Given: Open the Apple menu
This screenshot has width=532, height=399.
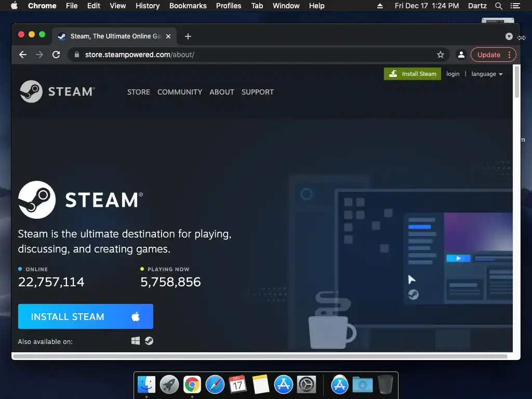Looking at the screenshot, I should pyautogui.click(x=14, y=6).
